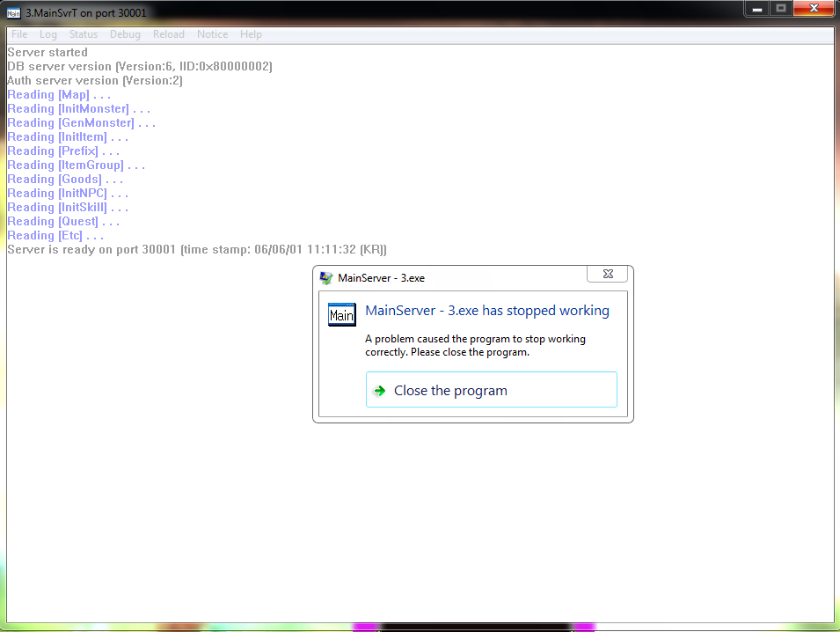Close the main server window with the red X

click(813, 9)
